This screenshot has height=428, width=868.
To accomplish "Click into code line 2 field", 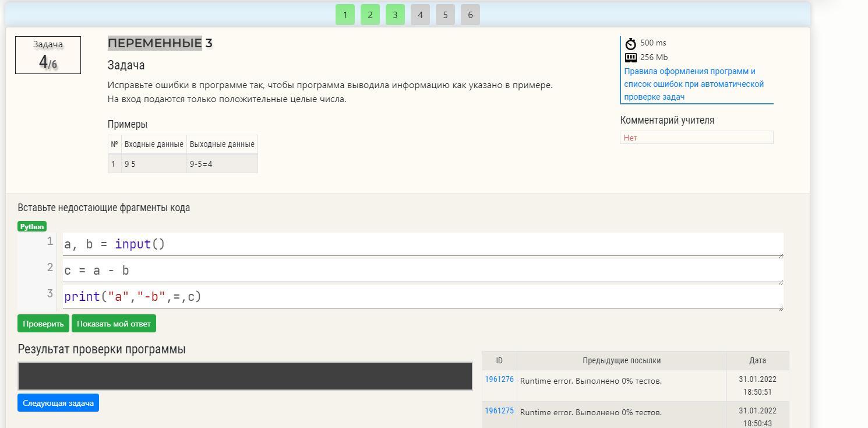I will coord(422,271).
